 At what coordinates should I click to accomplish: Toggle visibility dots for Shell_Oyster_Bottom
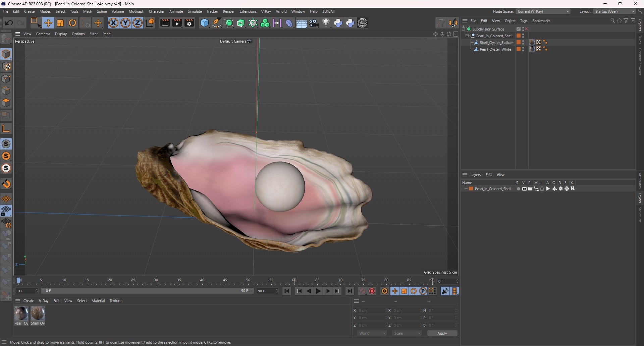pos(523,43)
